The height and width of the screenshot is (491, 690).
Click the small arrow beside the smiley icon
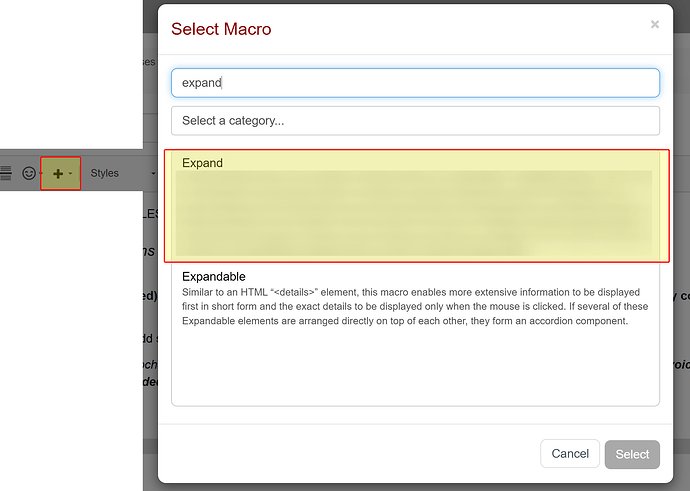(40, 174)
